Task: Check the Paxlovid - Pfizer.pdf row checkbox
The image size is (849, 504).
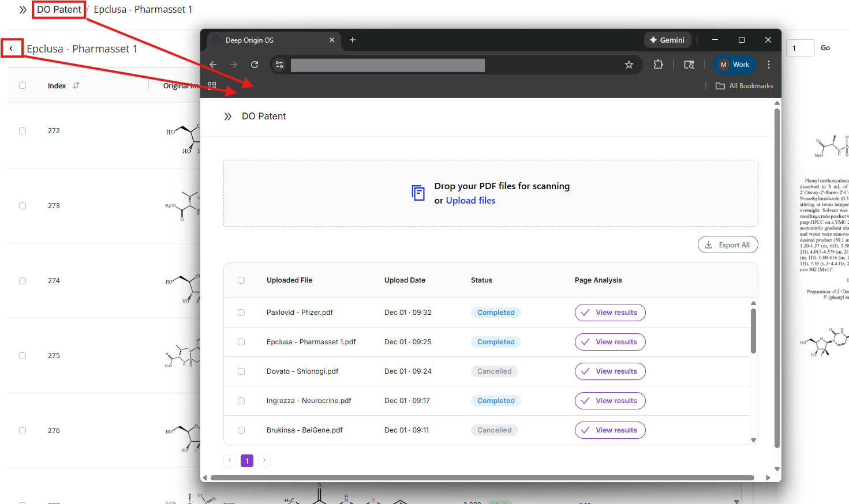Action: [x=241, y=313]
